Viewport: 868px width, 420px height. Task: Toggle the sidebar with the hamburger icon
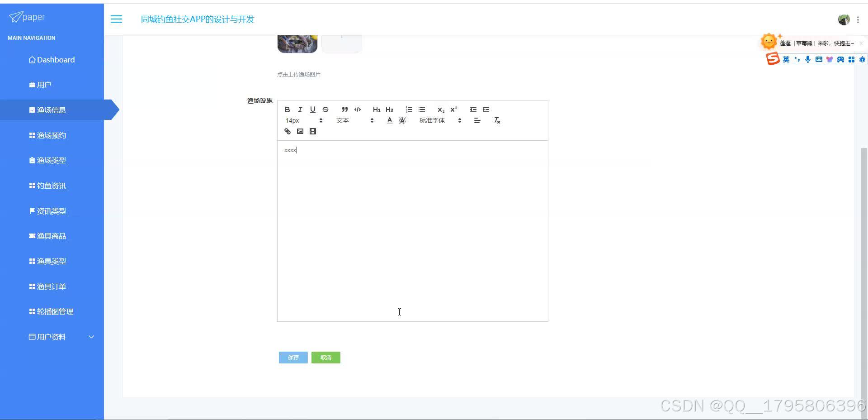click(x=116, y=19)
